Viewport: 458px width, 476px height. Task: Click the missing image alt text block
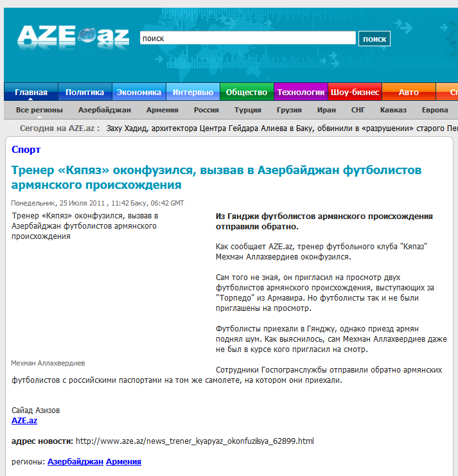[85, 226]
